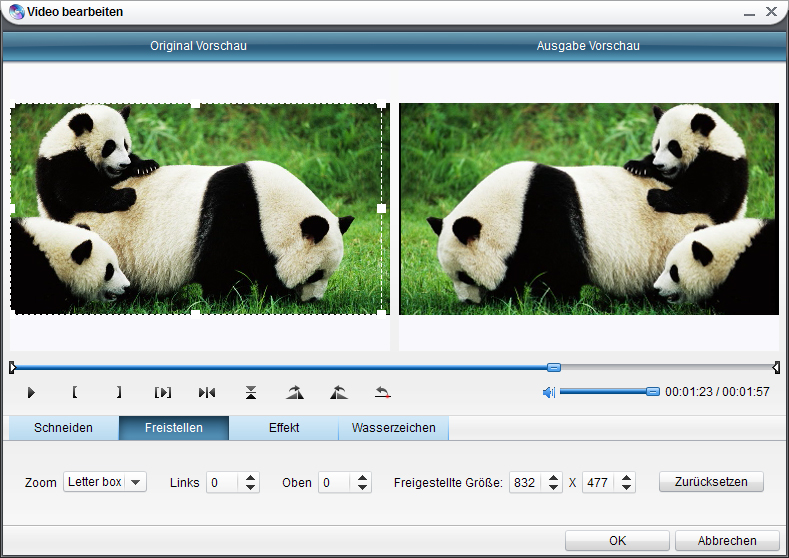Screen dimensions: 789x558
Task: Mute audio via the speaker icon
Action: point(548,392)
